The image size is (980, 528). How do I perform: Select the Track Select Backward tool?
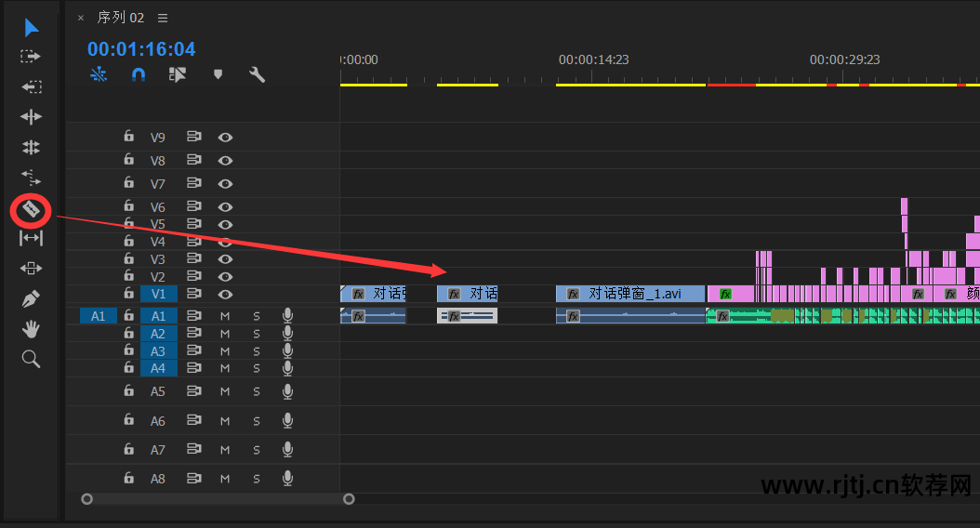(32, 86)
